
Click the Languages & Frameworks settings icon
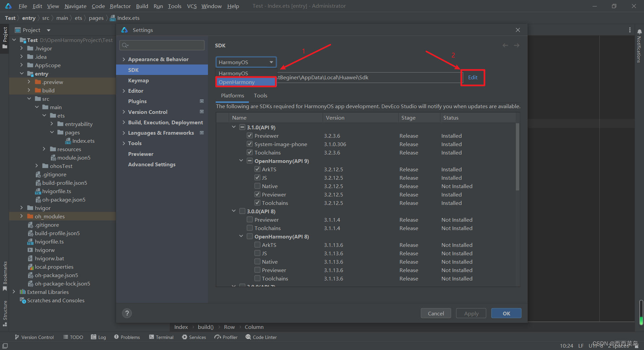click(x=202, y=133)
